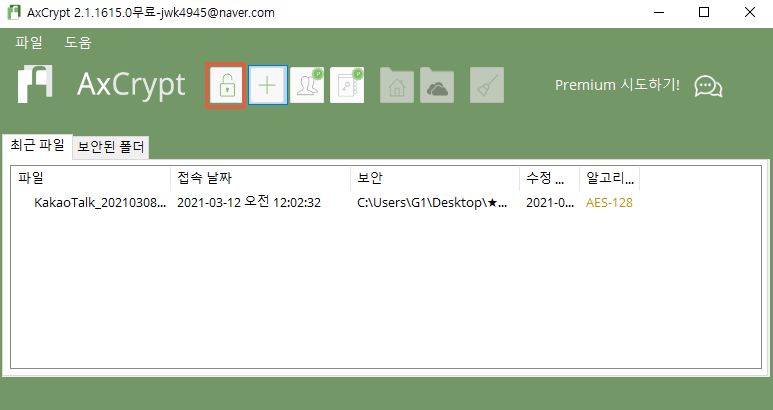Open the feedback chat bubbles icon

(x=708, y=86)
